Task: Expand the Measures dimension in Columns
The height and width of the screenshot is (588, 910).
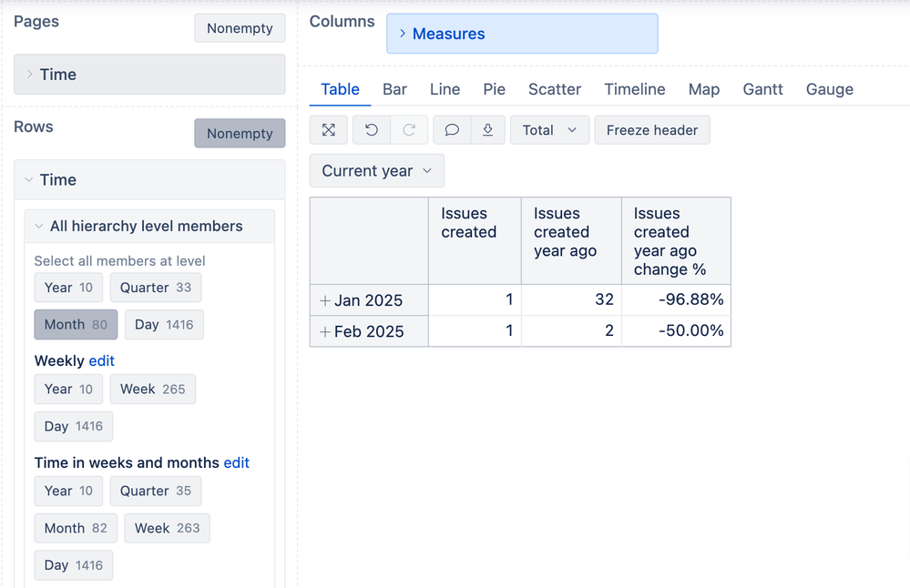Action: click(x=403, y=34)
